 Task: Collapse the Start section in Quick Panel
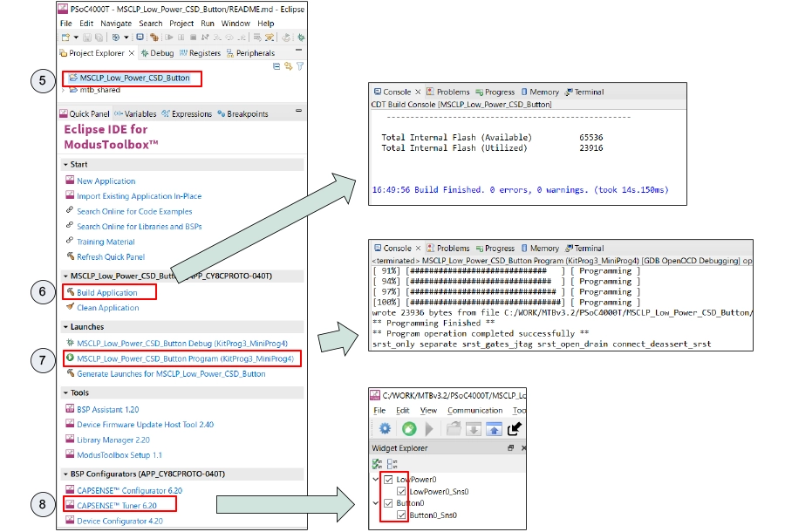click(x=65, y=165)
